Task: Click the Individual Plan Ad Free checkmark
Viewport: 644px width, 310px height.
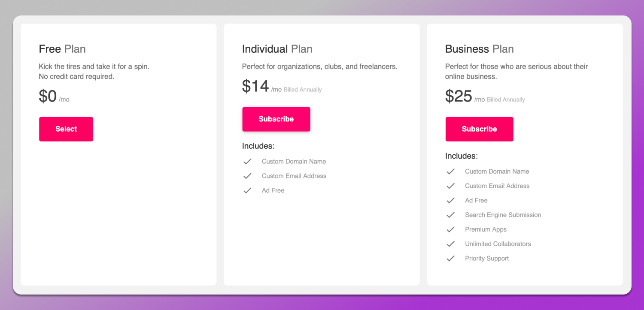Action: tap(247, 191)
